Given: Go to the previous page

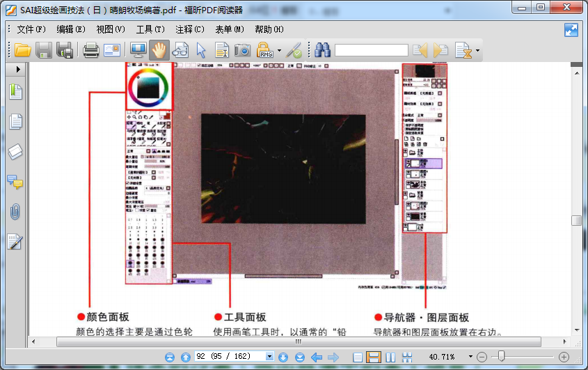Looking at the screenshot, I should tap(186, 357).
